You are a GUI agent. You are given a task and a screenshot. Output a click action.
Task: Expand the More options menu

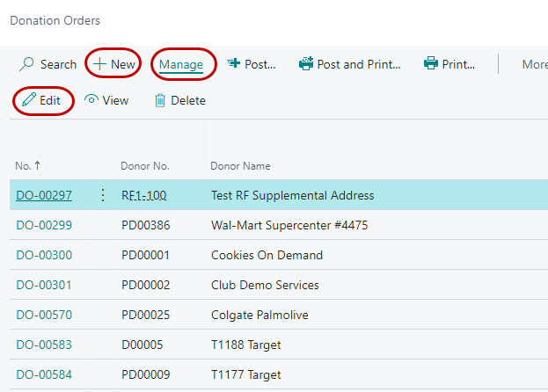534,64
